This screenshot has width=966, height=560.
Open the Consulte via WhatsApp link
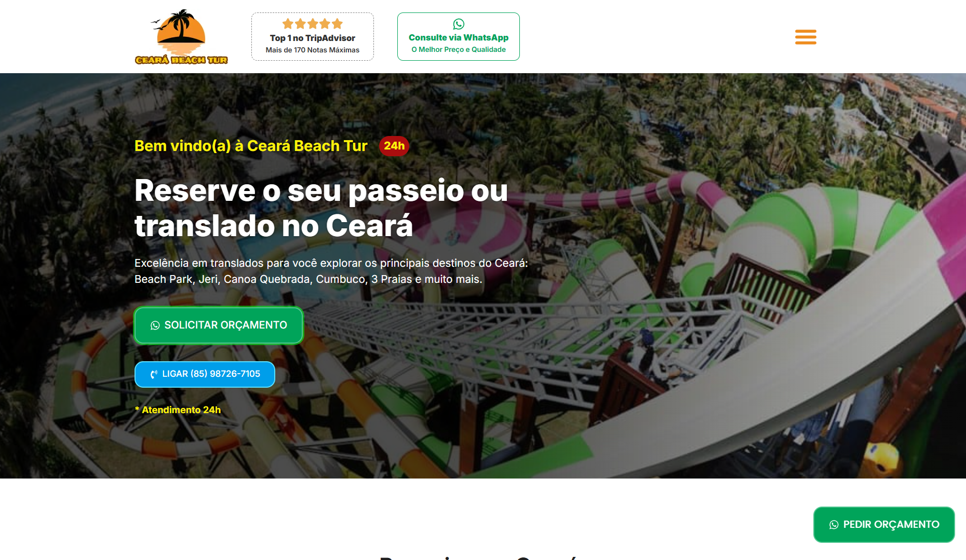click(459, 37)
